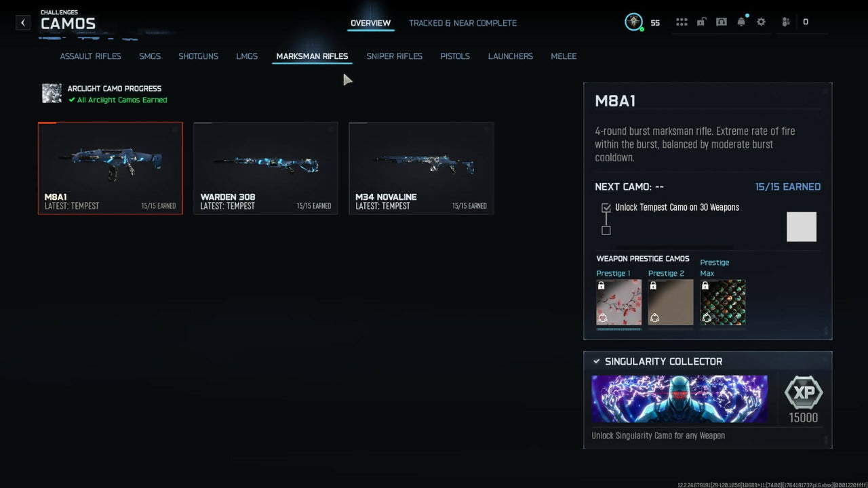Toggle the Unlock Tempest Camo checkbox
Image resolution: width=868 pixels, height=488 pixels.
pos(606,208)
